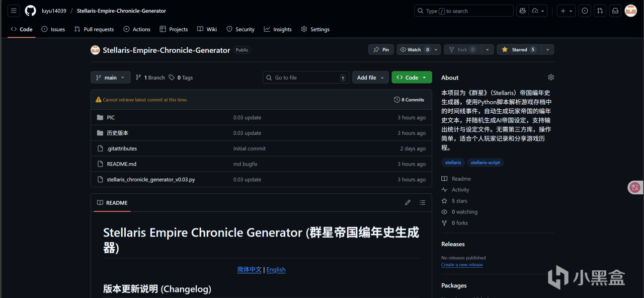Open the repository name link in page title
Image resolution: width=644 pixels, height=298 pixels.
click(167, 50)
